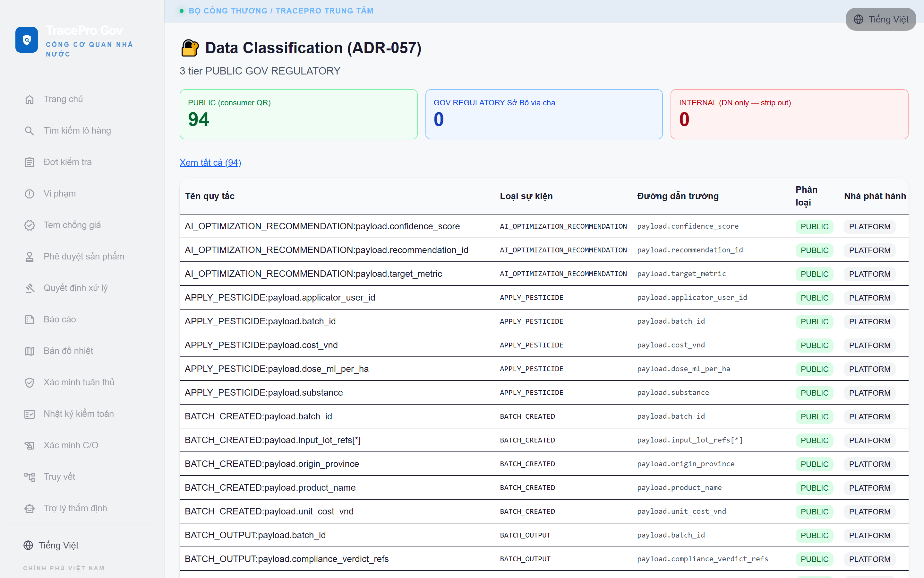Click the Bản đồ nhiệt map icon

pos(30,351)
